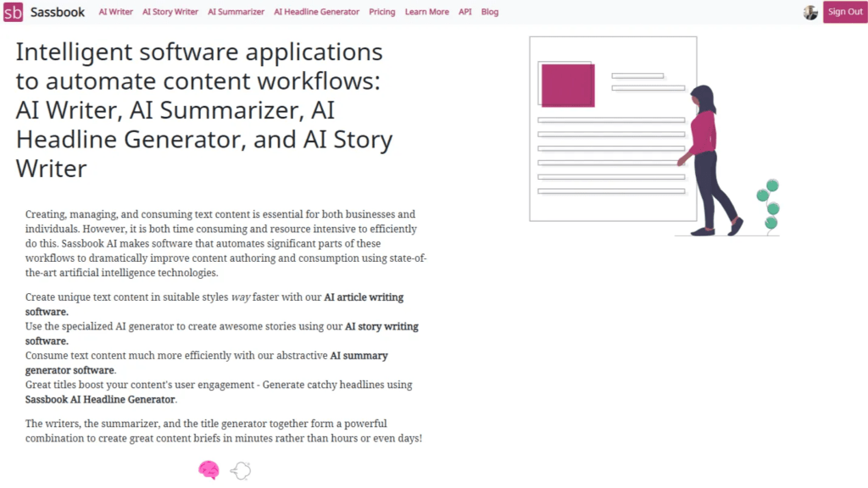Screen dimensions: 868x488
Task: Click the document illustration with walking woman
Action: [x=654, y=136]
